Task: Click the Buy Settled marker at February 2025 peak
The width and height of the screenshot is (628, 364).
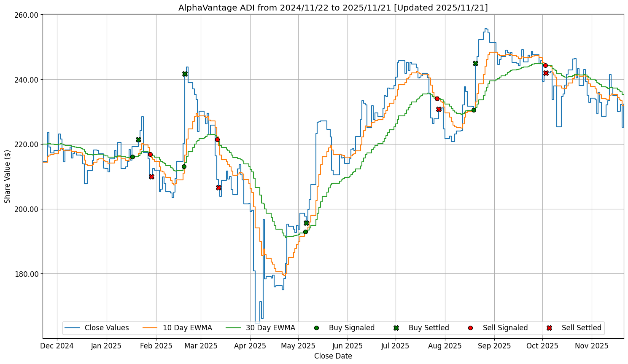Action: click(185, 74)
